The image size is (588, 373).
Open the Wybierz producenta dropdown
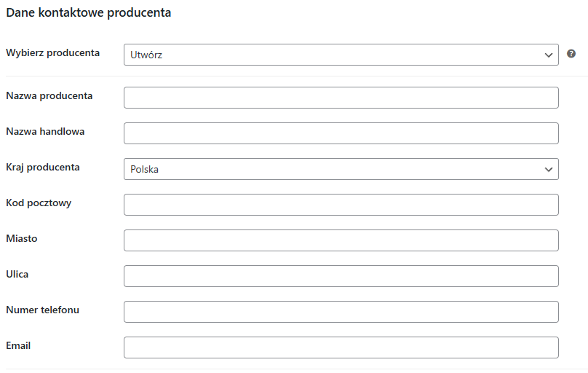point(341,55)
